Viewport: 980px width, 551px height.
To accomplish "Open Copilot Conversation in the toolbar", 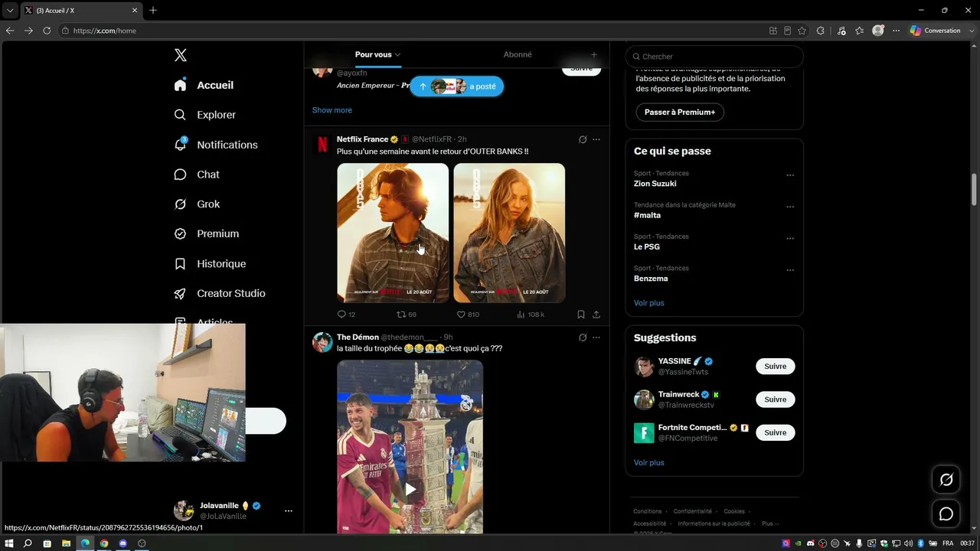I will click(x=936, y=31).
